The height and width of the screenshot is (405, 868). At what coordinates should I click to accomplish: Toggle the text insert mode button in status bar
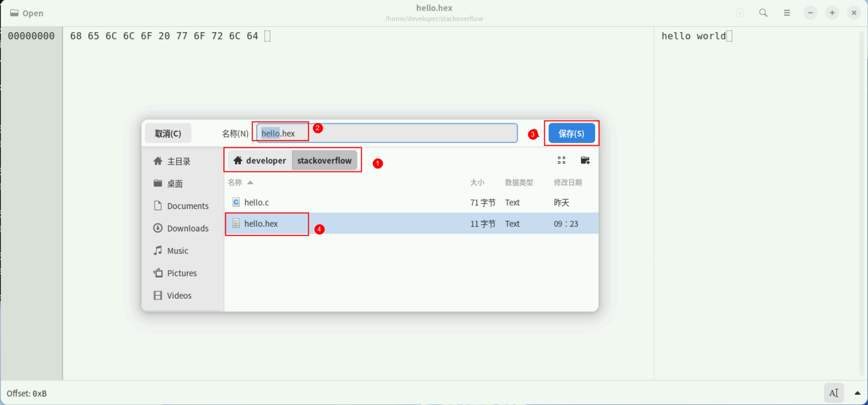point(834,393)
